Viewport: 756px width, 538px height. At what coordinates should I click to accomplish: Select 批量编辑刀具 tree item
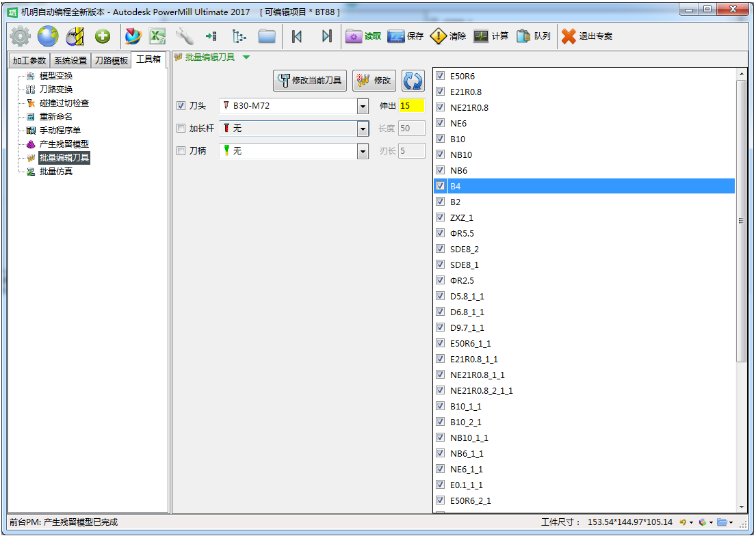tap(64, 157)
